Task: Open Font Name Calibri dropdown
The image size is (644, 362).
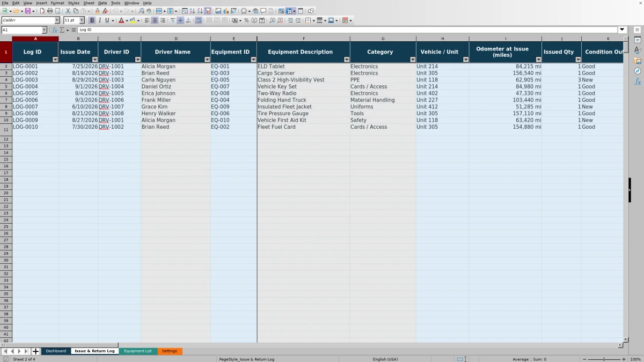Action: coord(57,20)
